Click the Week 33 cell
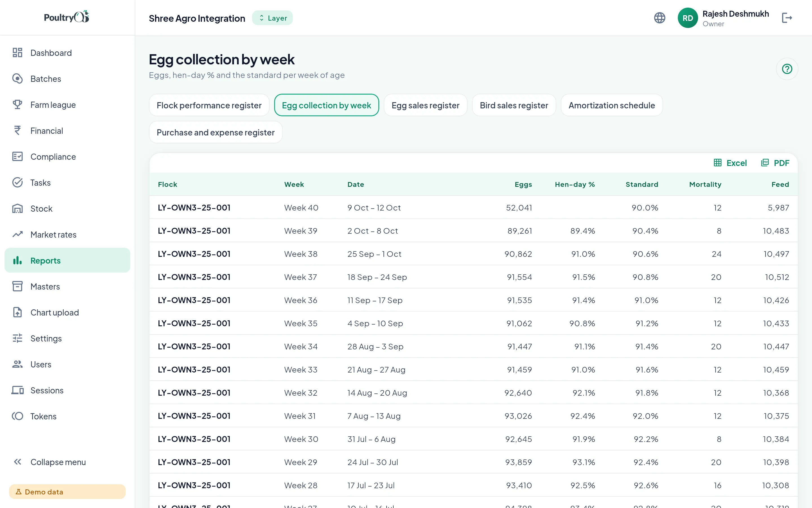The width and height of the screenshot is (812, 508). pos(301,370)
